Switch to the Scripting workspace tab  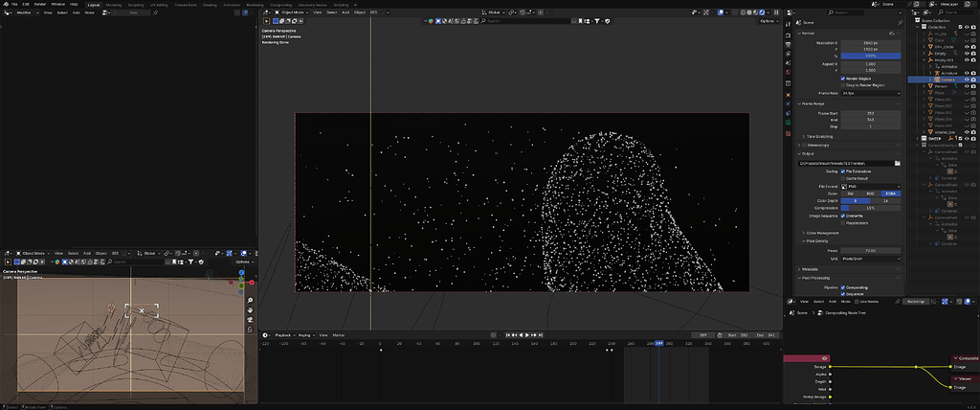coord(341,5)
